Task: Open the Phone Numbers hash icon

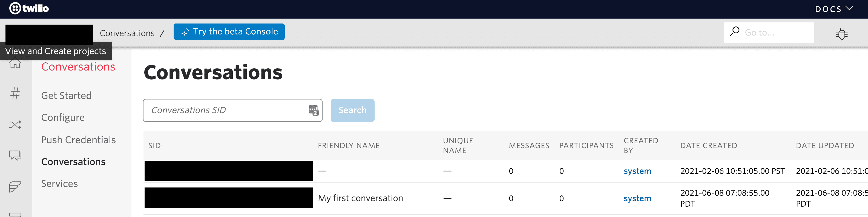Action: pyautogui.click(x=15, y=93)
